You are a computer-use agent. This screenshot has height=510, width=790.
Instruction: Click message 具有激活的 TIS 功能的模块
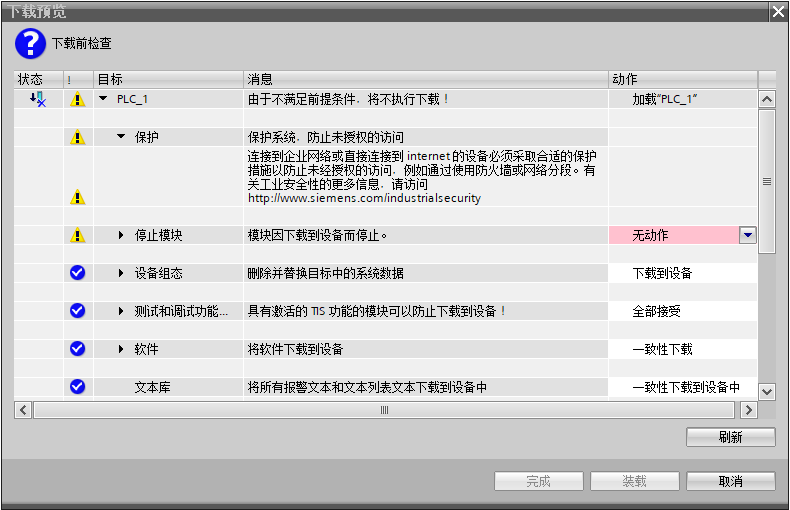tap(376, 311)
